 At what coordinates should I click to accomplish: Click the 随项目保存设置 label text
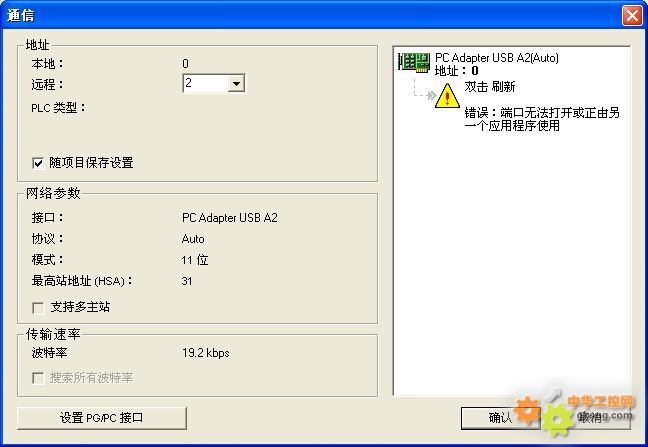point(91,163)
